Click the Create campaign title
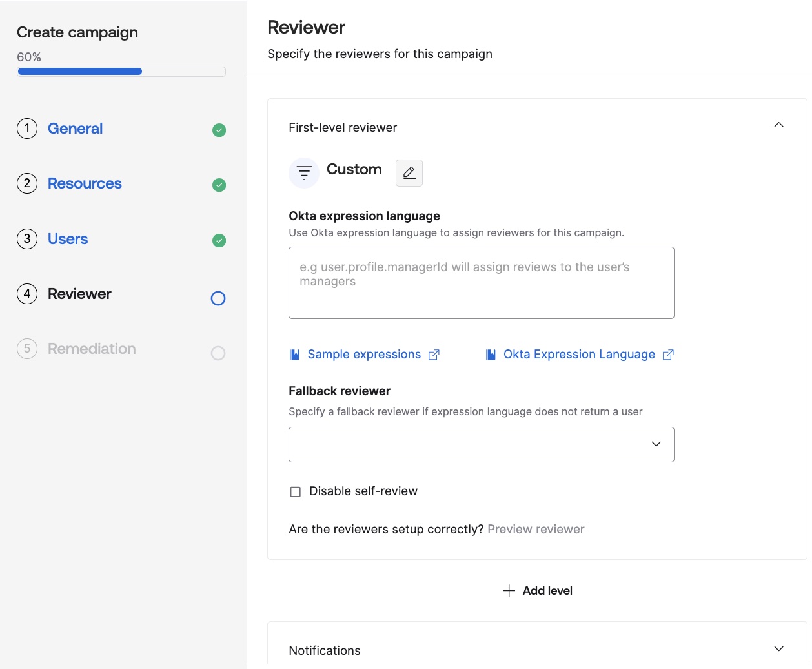The width and height of the screenshot is (812, 669). point(77,32)
